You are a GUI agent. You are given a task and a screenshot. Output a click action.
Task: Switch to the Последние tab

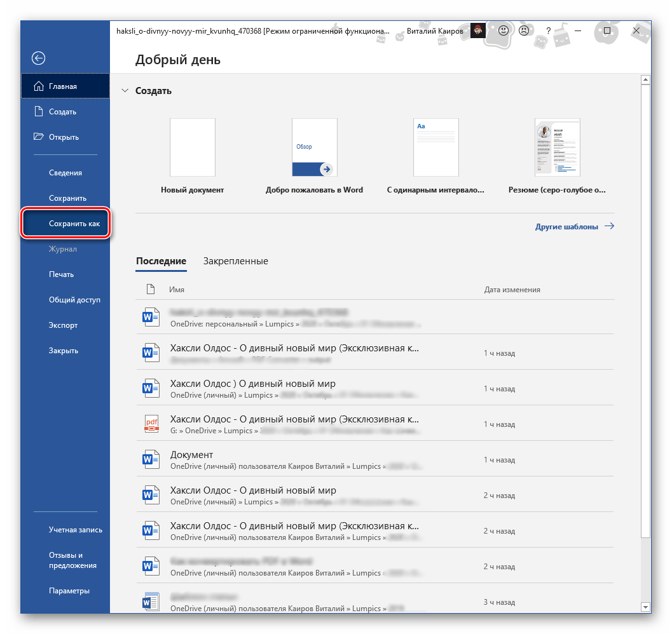point(161,261)
